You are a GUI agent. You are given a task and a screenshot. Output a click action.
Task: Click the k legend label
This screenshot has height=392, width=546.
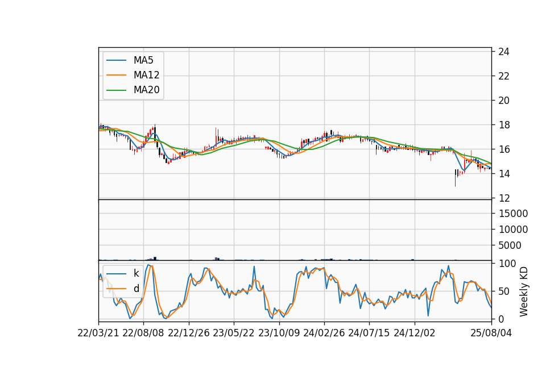point(136,273)
